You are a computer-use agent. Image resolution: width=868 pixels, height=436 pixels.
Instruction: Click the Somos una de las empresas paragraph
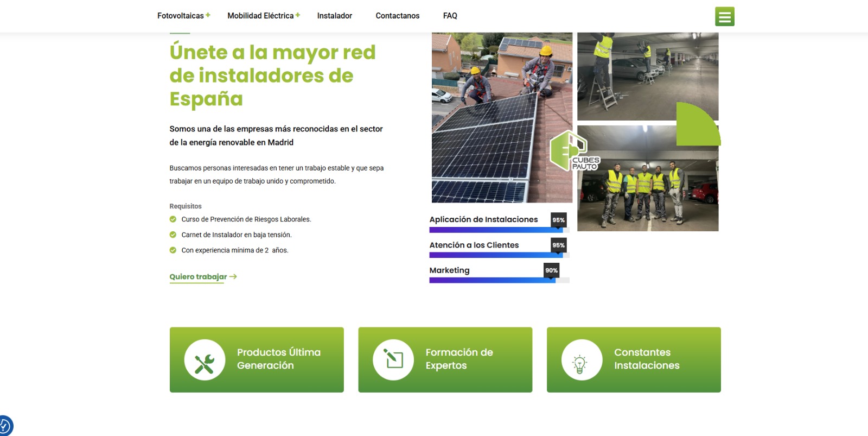point(276,136)
